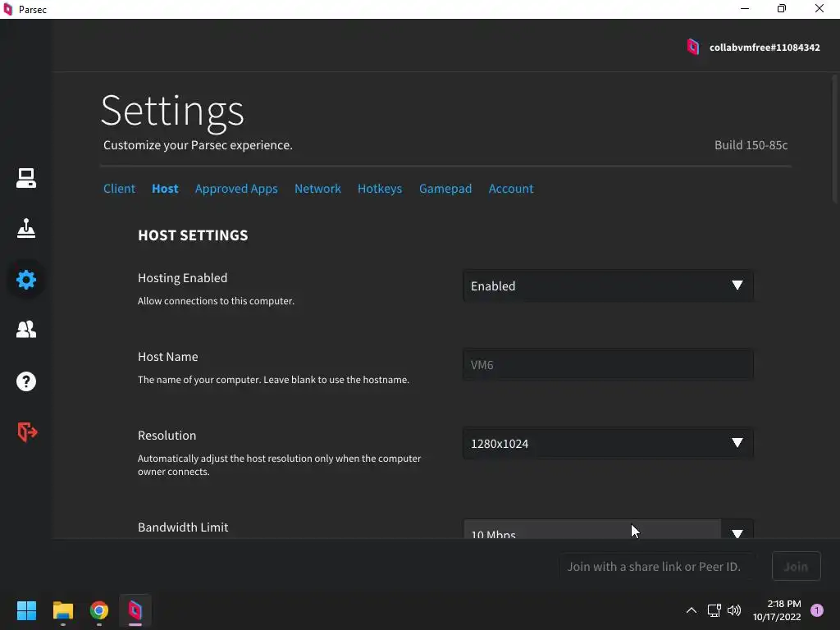Open Google Chrome from the taskbar
Image resolution: width=840 pixels, height=630 pixels.
pyautogui.click(x=99, y=610)
